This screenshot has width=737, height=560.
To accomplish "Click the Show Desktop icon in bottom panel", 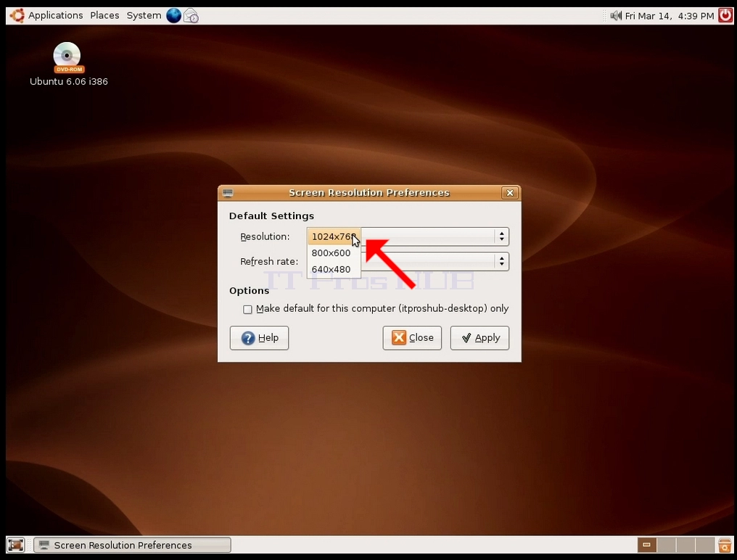I will 15,545.
